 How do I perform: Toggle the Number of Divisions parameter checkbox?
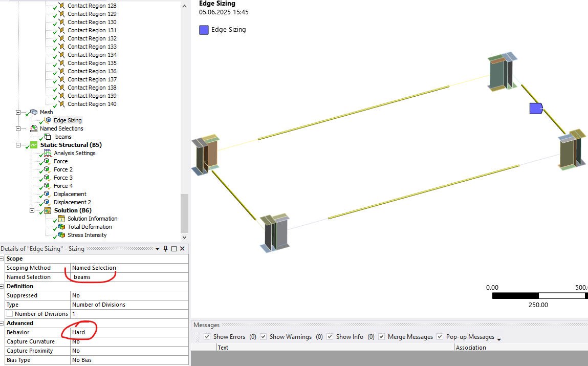[x=10, y=314]
